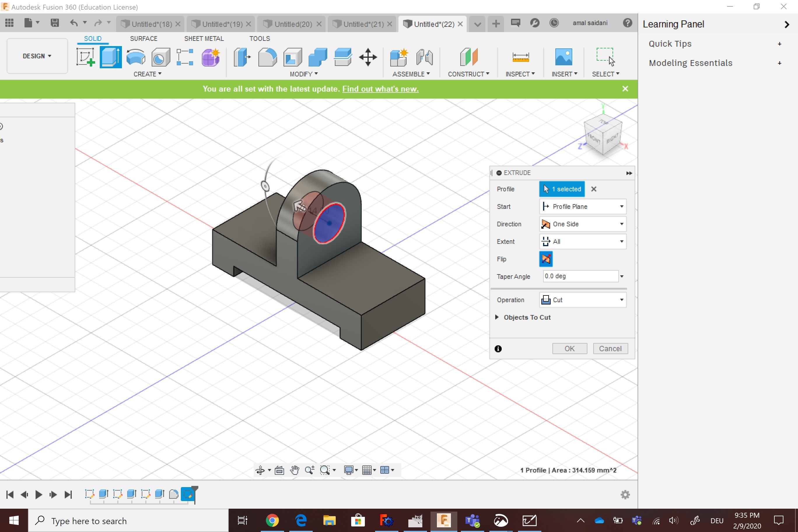Select the Hole tool icon
798x532 pixels.
160,57
